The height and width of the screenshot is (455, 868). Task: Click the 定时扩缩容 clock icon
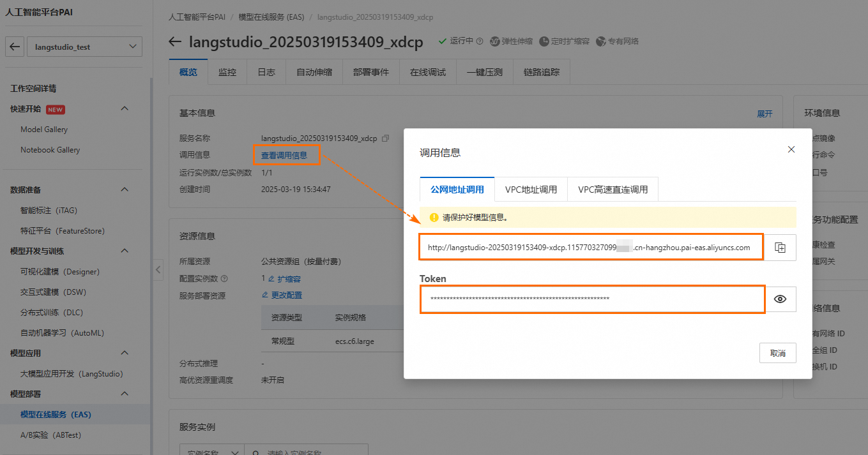coord(544,41)
